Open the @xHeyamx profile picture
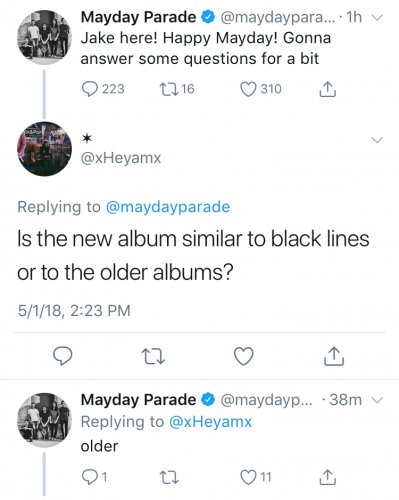The width and height of the screenshot is (399, 500). click(44, 148)
